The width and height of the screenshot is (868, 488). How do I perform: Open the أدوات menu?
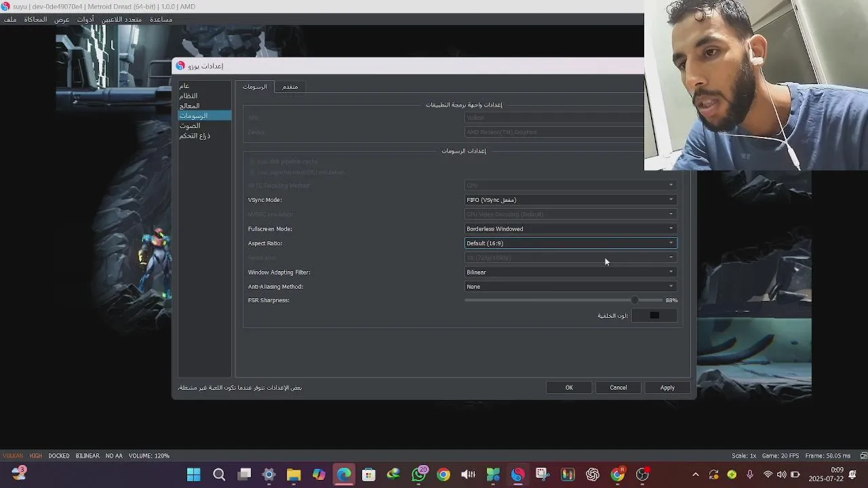(x=85, y=20)
